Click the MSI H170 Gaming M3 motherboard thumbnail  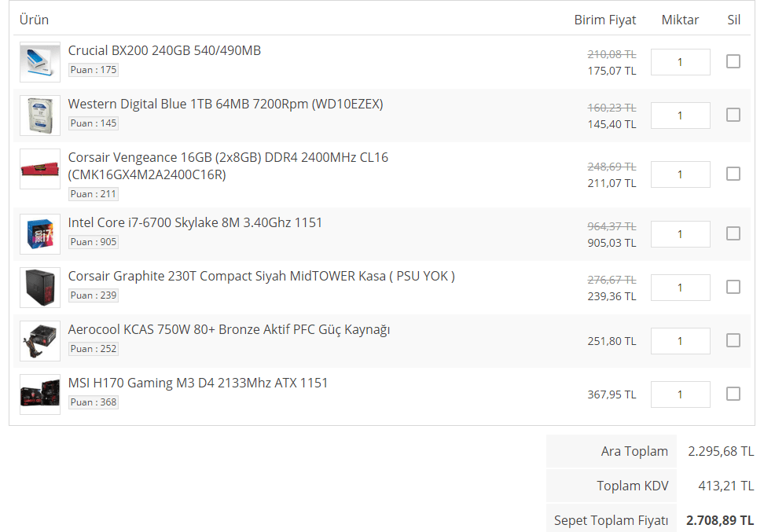click(40, 394)
